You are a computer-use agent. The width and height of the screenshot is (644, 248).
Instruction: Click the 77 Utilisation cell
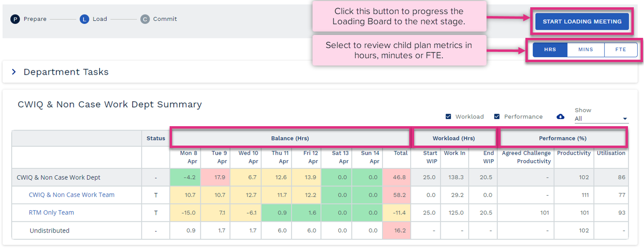610,195
